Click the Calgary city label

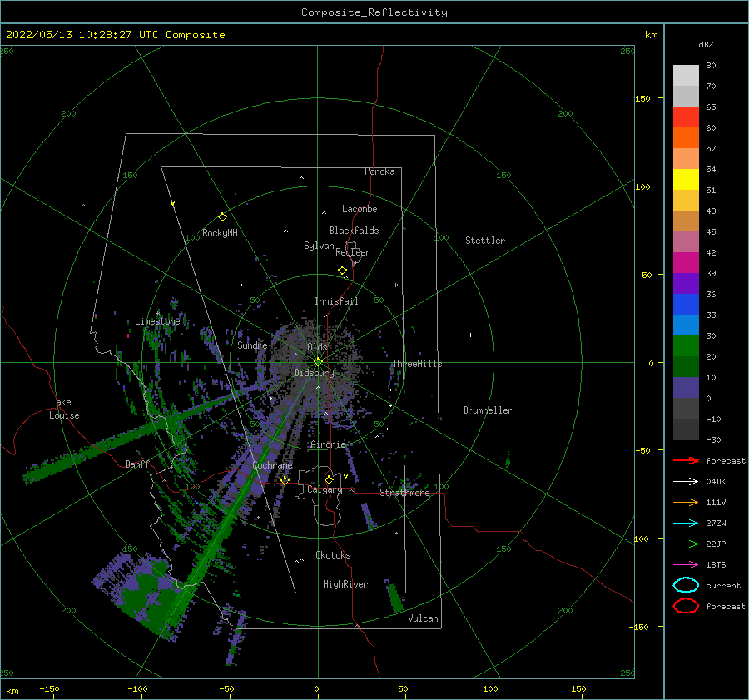click(325, 489)
